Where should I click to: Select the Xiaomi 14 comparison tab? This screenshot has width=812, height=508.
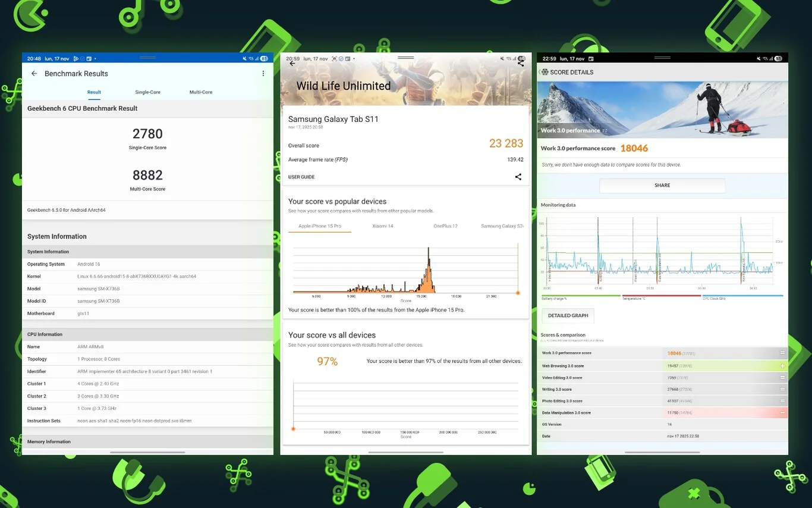coord(382,226)
